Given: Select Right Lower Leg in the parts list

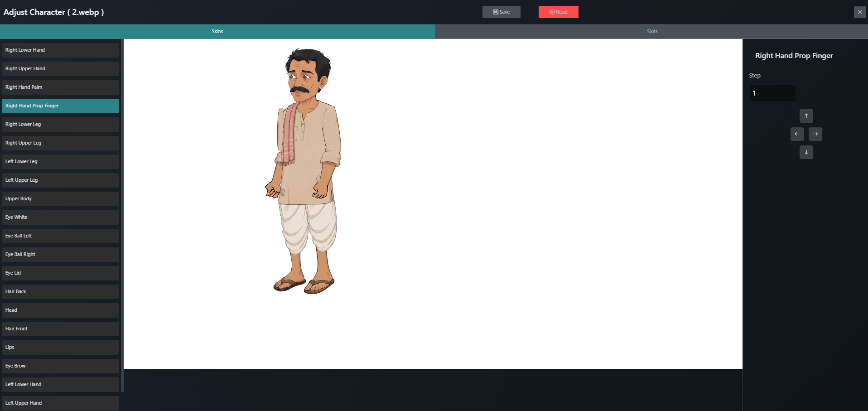Looking at the screenshot, I should point(60,125).
